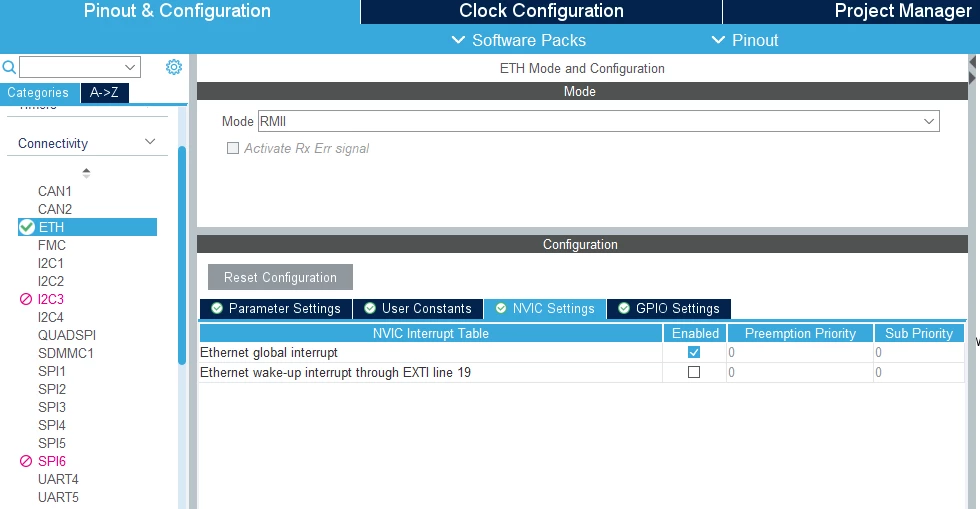Click the NVIC Interrupt Table column header

[x=431, y=333]
